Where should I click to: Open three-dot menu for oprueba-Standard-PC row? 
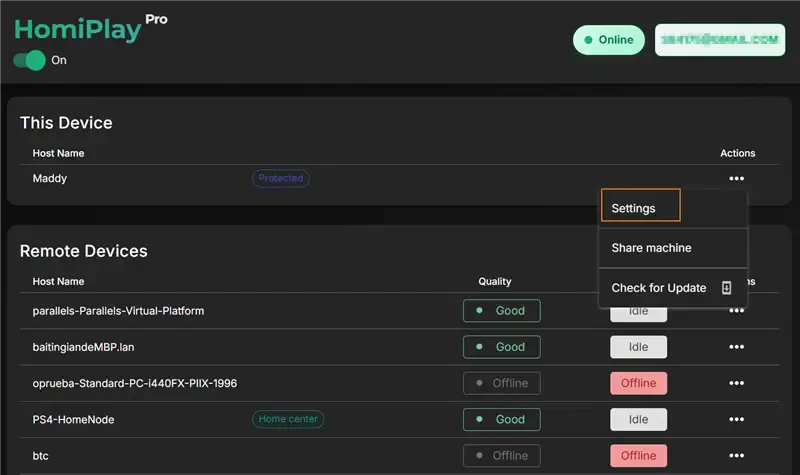pos(736,383)
